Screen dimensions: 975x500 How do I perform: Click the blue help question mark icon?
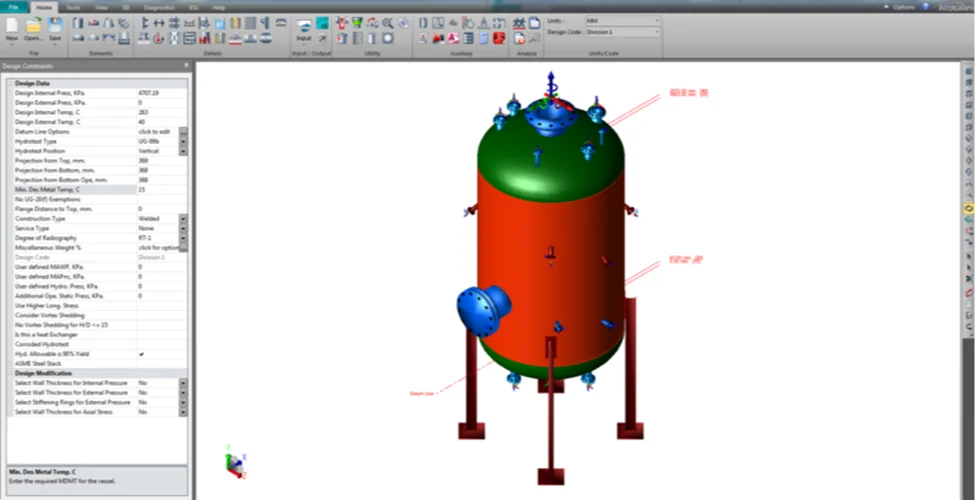tap(925, 6)
